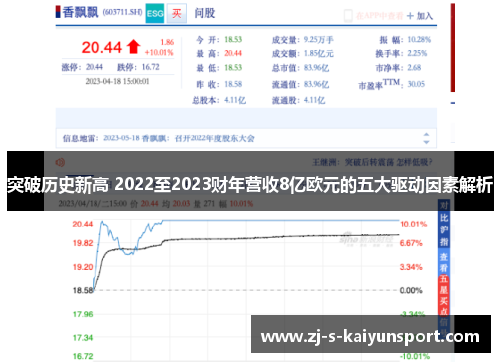Image resolution: width=500 pixels, height=362 pixels.
Task: Click the 总市值 83.96亿 value
Action: click(316, 68)
